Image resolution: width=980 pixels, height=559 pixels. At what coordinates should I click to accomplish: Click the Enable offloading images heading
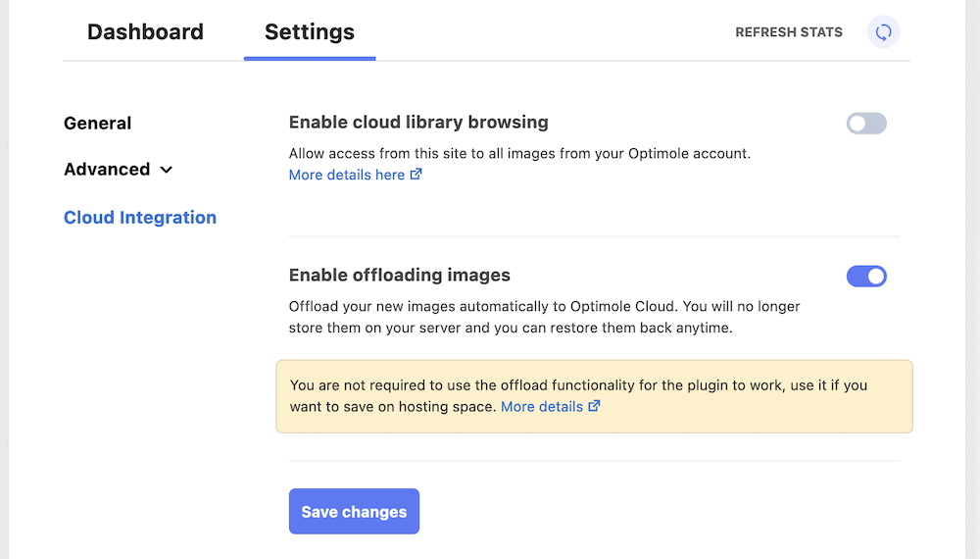point(400,276)
